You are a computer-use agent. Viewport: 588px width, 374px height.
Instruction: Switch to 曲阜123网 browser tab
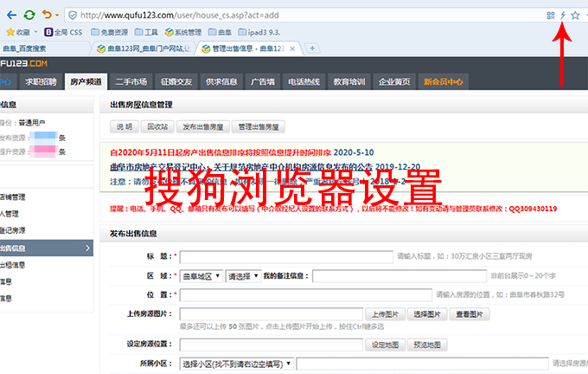146,48
